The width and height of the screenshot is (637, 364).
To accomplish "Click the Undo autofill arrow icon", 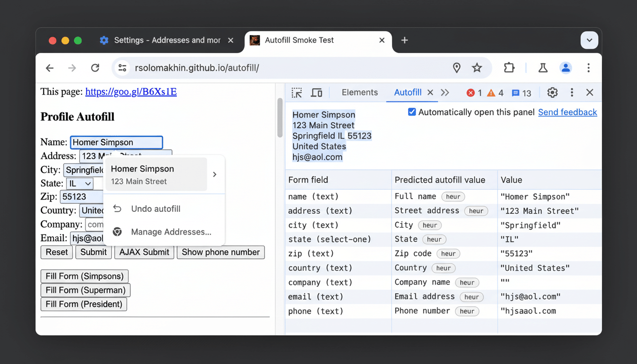I will pyautogui.click(x=117, y=209).
